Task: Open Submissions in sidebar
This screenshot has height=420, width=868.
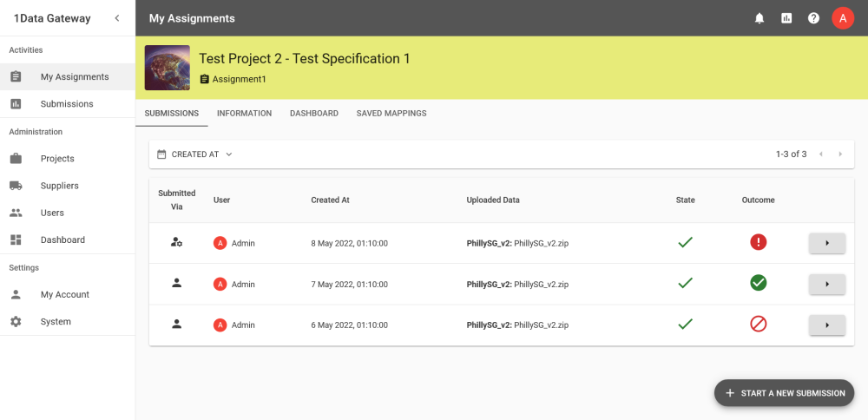Action: pyautogui.click(x=68, y=104)
